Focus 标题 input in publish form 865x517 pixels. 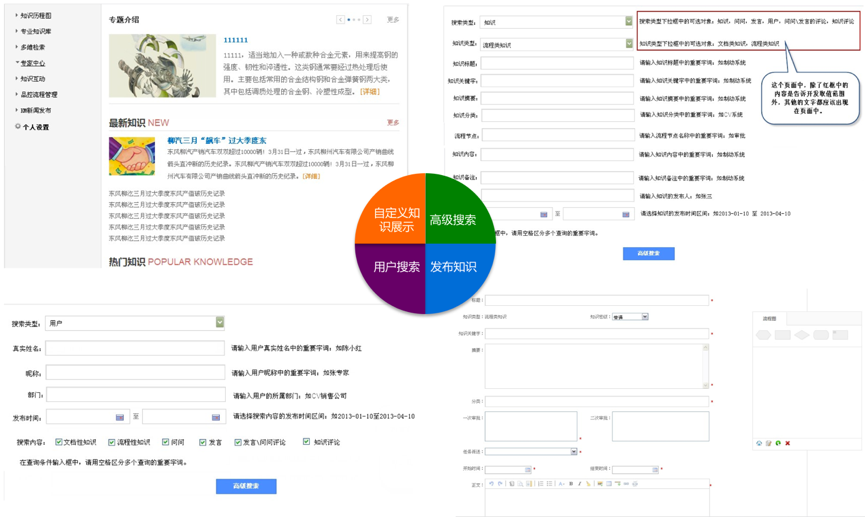pyautogui.click(x=597, y=301)
